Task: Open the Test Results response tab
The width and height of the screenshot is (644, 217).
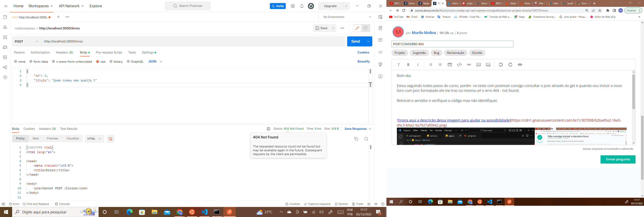Action: (69, 129)
